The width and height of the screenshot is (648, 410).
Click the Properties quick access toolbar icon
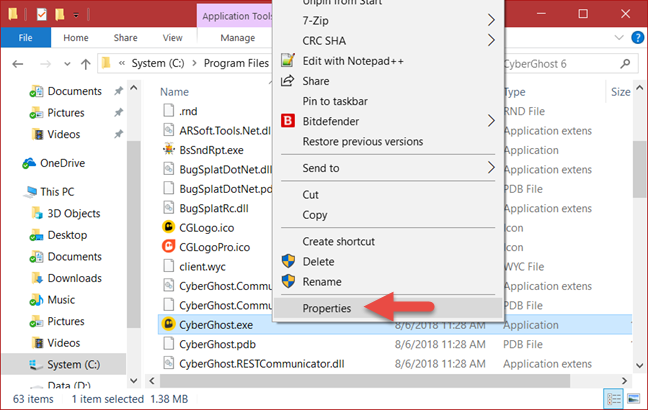click(42, 15)
